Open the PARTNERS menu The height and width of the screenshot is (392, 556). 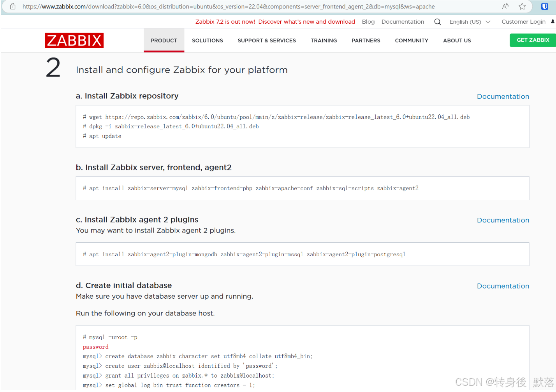366,40
